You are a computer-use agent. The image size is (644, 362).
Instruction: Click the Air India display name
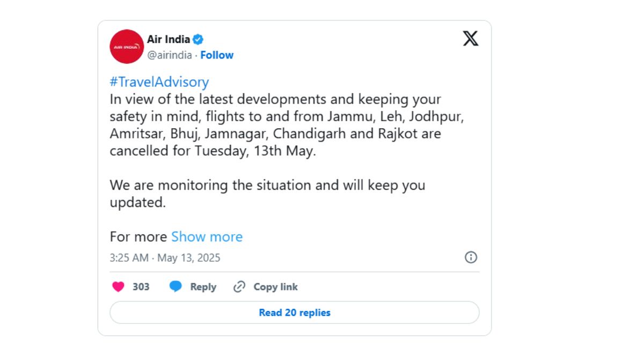[169, 39]
